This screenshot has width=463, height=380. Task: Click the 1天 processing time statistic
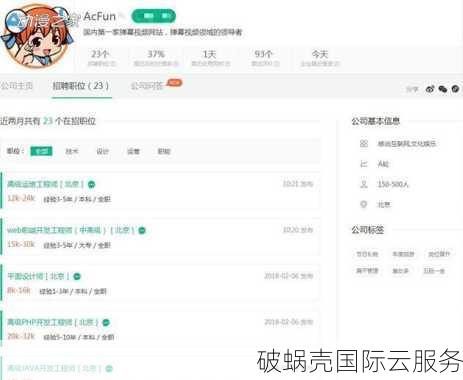tap(210, 57)
